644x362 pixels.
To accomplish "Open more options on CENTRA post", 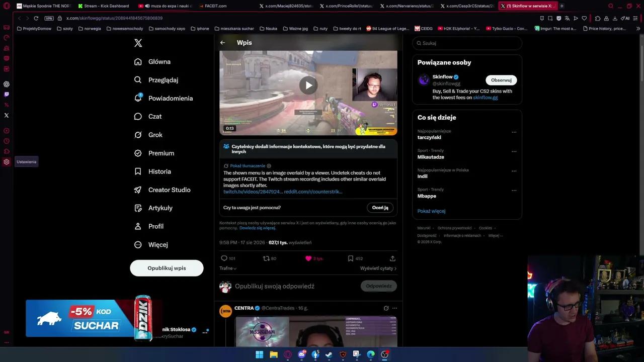I will [394, 308].
